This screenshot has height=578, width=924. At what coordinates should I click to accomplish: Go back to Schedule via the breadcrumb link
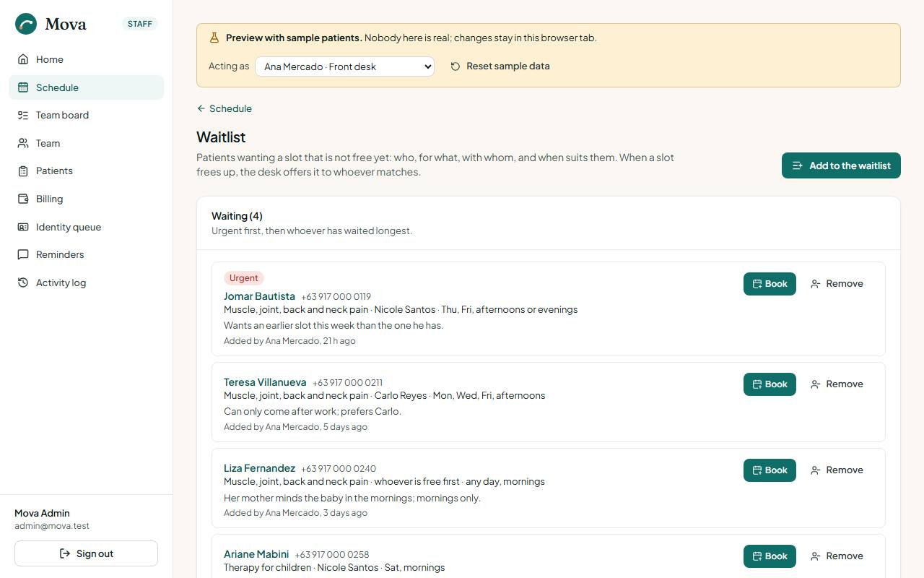(225, 108)
